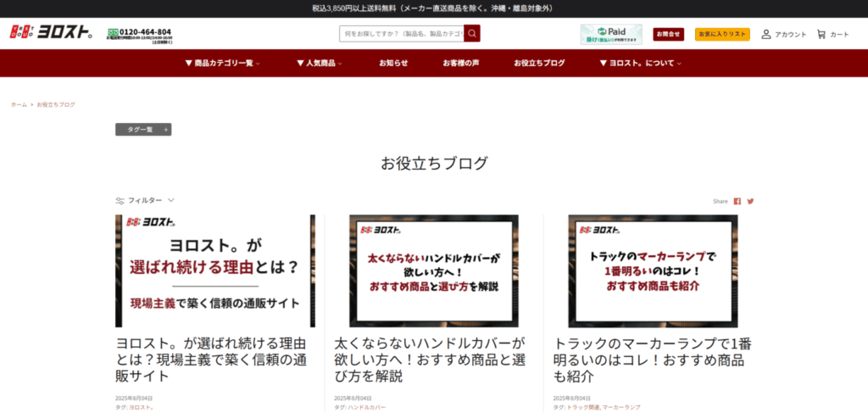Click the お気に入りリスト button
868x413 pixels.
(x=722, y=34)
